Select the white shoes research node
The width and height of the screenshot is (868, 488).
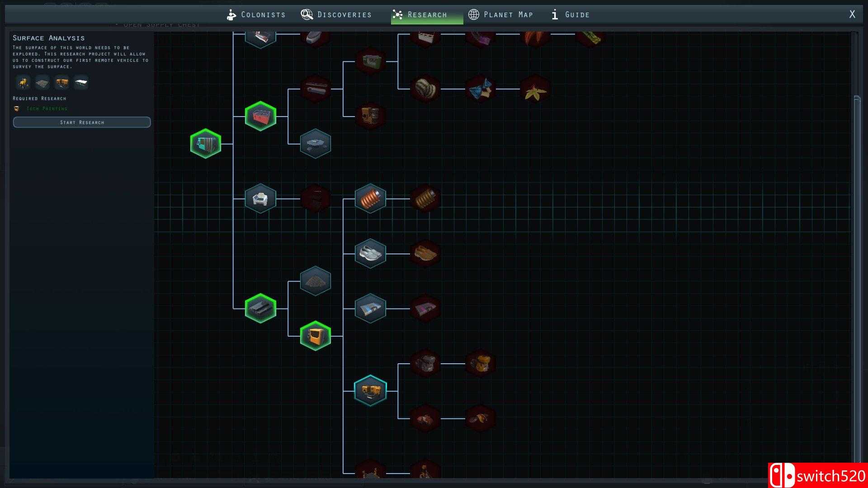tap(370, 253)
